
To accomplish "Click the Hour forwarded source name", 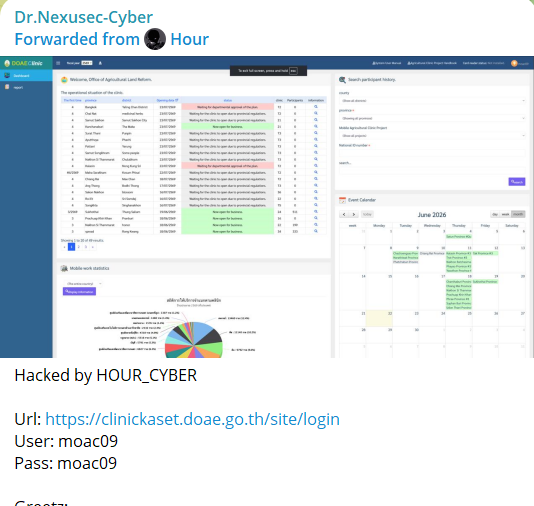I will (x=189, y=39).
